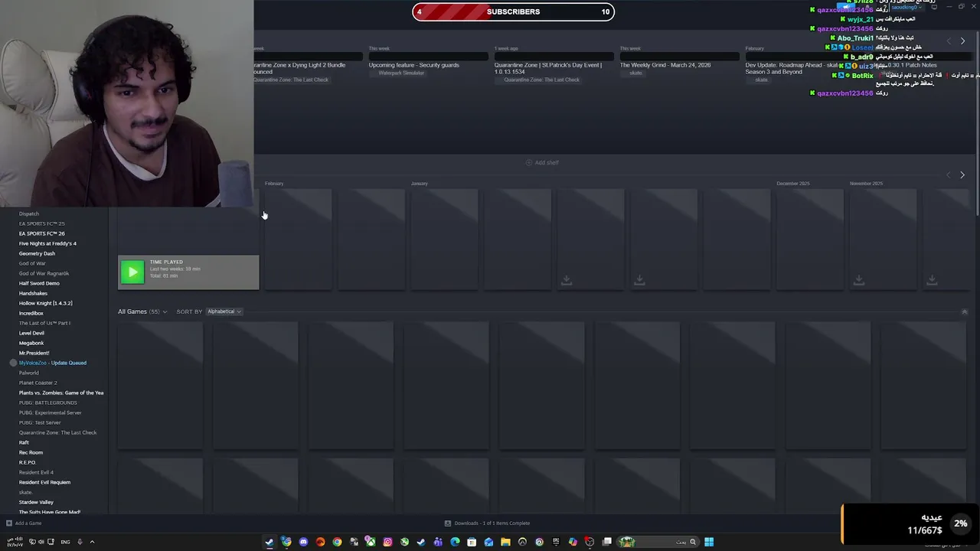Advance recent games shelf with right arrow
Image resolution: width=980 pixels, height=551 pixels.
coord(962,174)
